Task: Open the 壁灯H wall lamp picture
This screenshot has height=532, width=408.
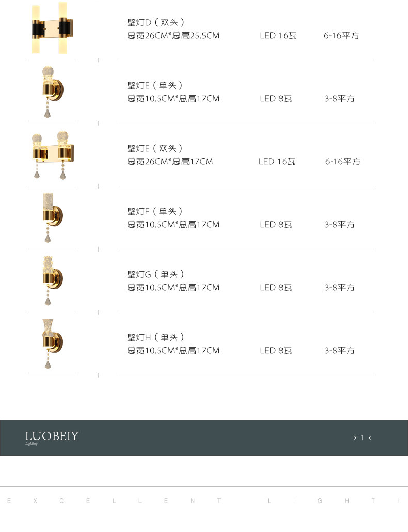Action: tap(51, 342)
